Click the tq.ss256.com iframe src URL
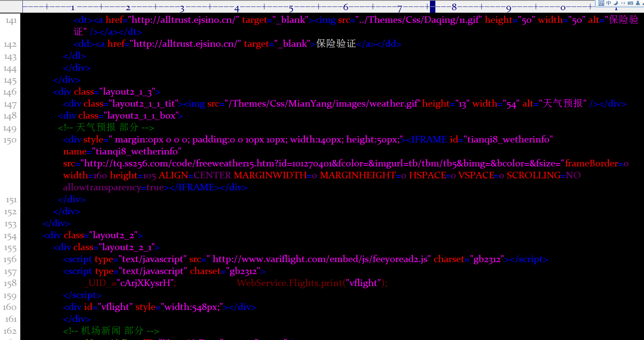644x340 pixels. point(322,163)
